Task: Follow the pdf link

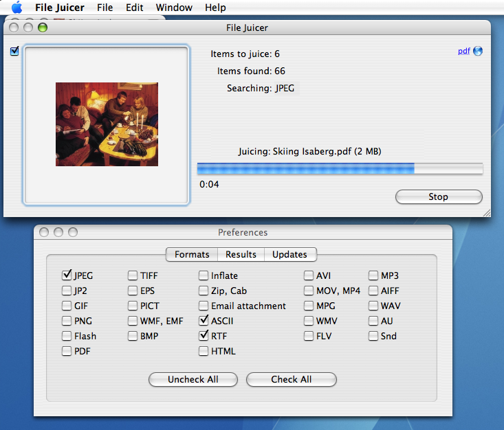Action: (464, 51)
